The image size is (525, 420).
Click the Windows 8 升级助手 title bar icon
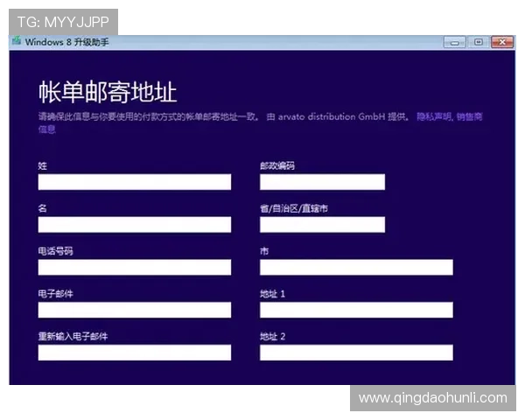(x=17, y=41)
